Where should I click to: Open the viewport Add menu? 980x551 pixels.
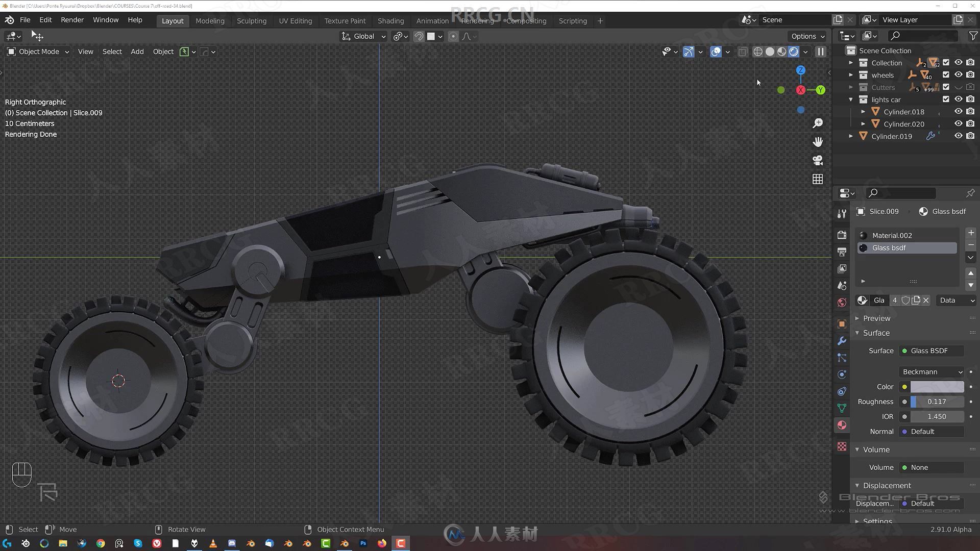[x=137, y=52]
